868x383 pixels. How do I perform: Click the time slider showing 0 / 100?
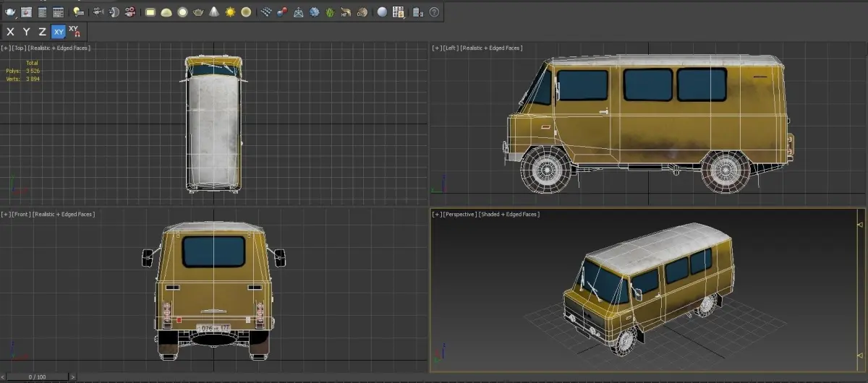36,377
